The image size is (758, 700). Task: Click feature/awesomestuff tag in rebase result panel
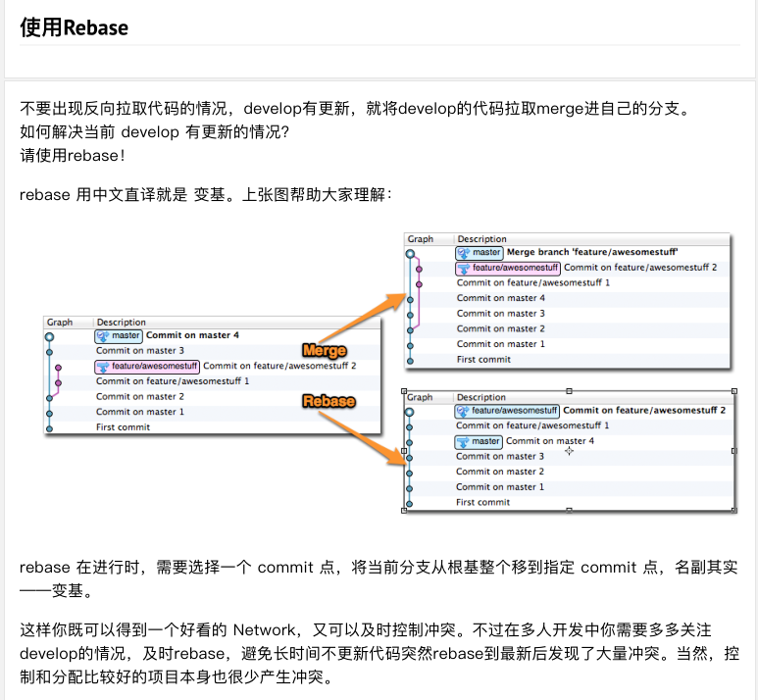tap(507, 411)
